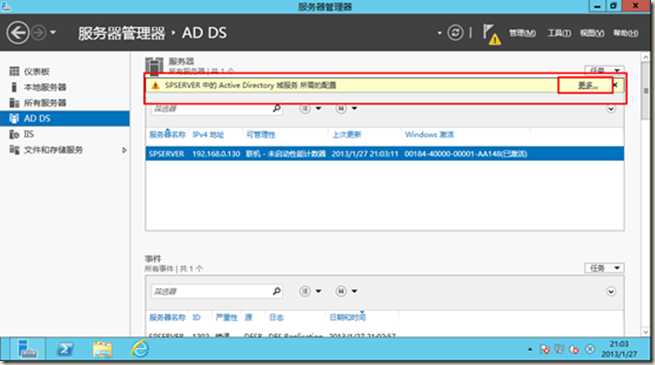Viewport: 655px width, 365px height.
Task: Launch PowerShell from the taskbar
Action: click(65, 349)
